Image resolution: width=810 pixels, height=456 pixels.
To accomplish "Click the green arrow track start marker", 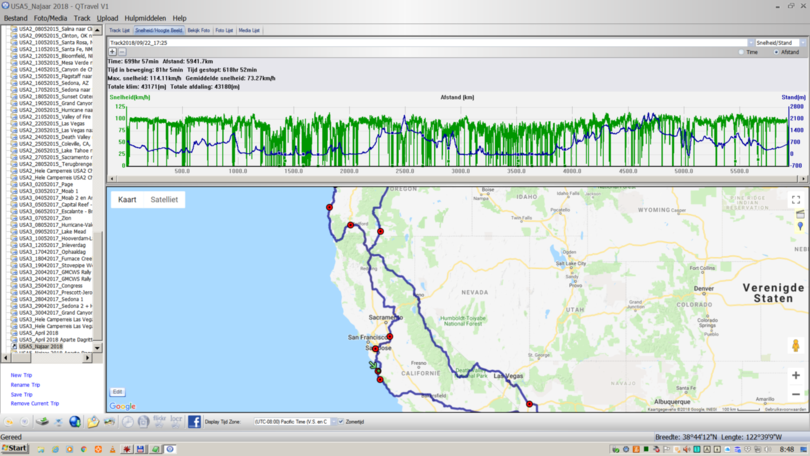I will click(372, 365).
